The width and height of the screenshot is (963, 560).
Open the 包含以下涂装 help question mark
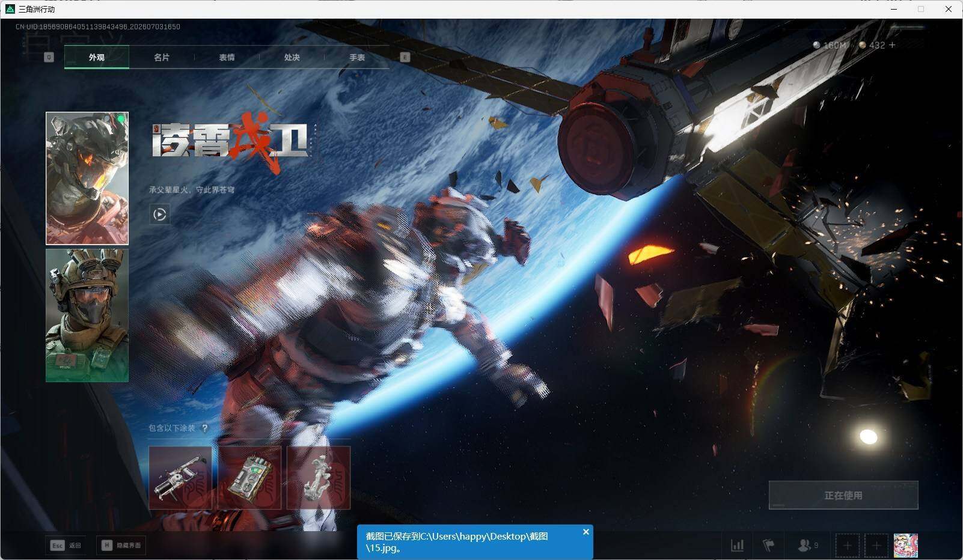(205, 428)
